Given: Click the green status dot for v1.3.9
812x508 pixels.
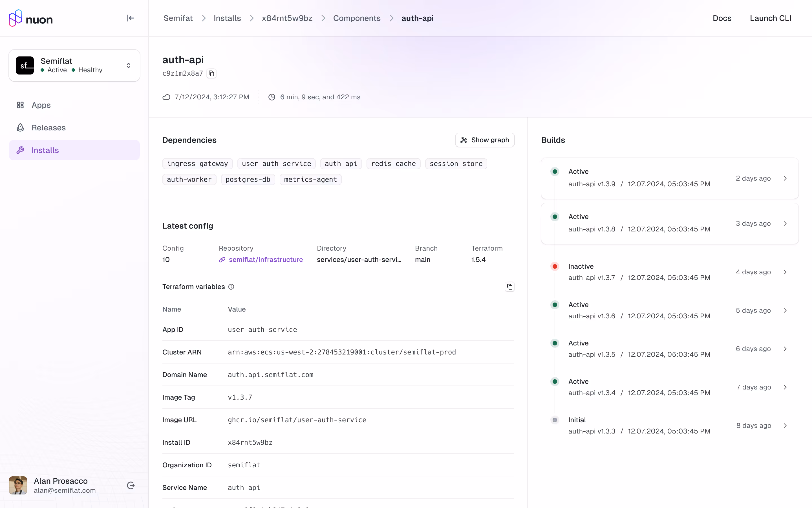Looking at the screenshot, I should coord(555,172).
